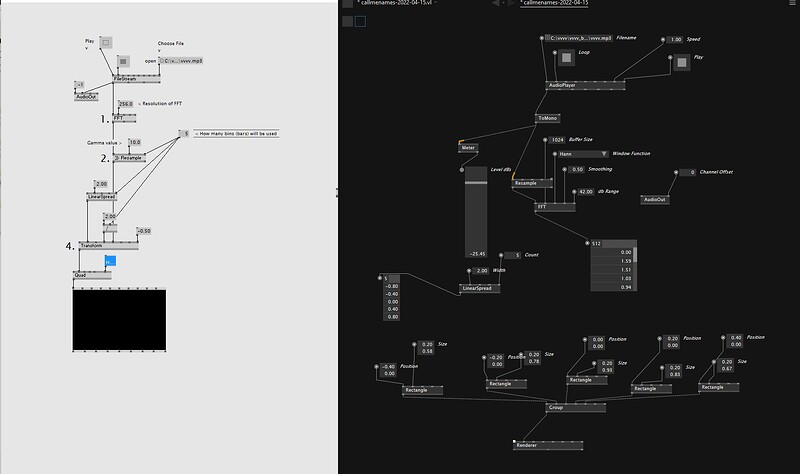Viewport: 800px width, 474px height.
Task: Click the db Range value 42.00
Action: [586, 192]
